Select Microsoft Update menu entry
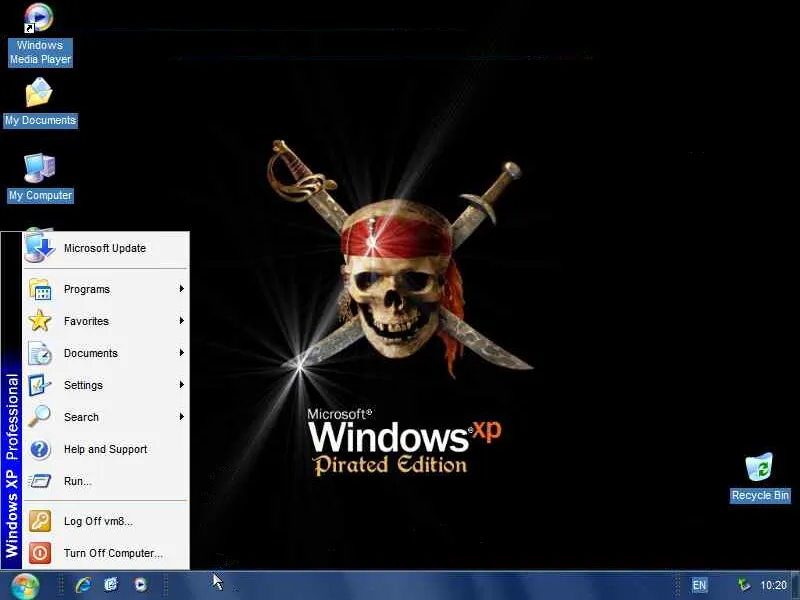 point(106,248)
